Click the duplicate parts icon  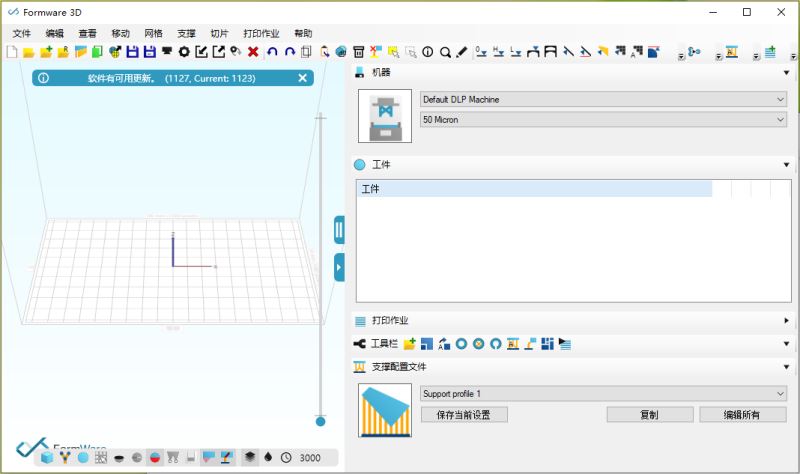[306, 52]
